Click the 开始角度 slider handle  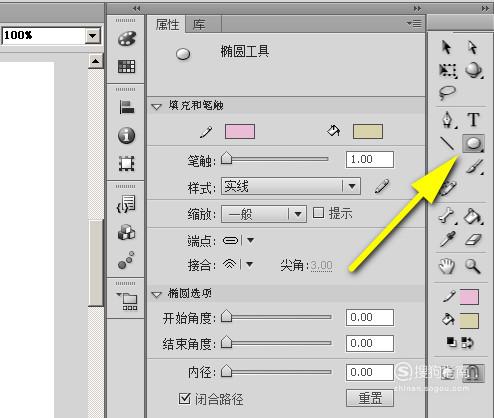tap(226, 316)
